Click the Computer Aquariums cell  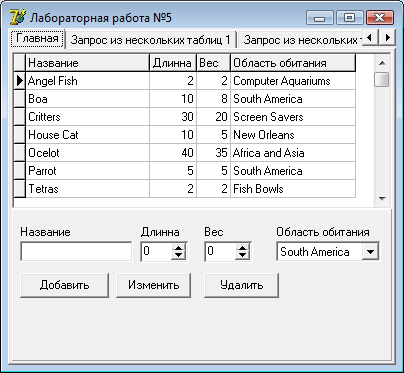(293, 81)
